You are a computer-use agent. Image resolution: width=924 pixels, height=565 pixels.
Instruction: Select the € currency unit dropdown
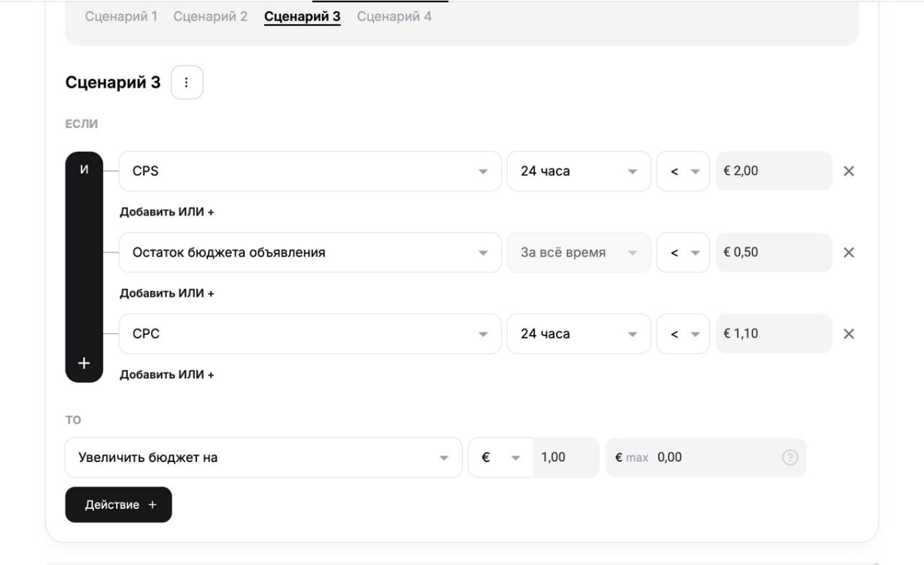click(500, 458)
